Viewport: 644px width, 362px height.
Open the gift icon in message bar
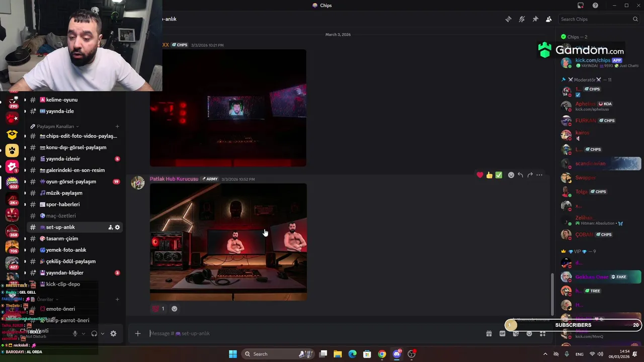click(x=489, y=333)
